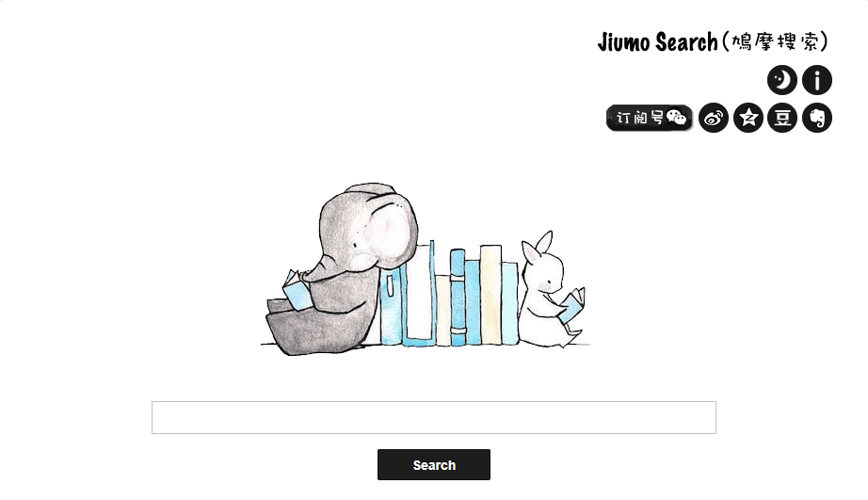Toggle night mode with the moon icon
The width and height of the screenshot is (868, 500).
pos(781,80)
